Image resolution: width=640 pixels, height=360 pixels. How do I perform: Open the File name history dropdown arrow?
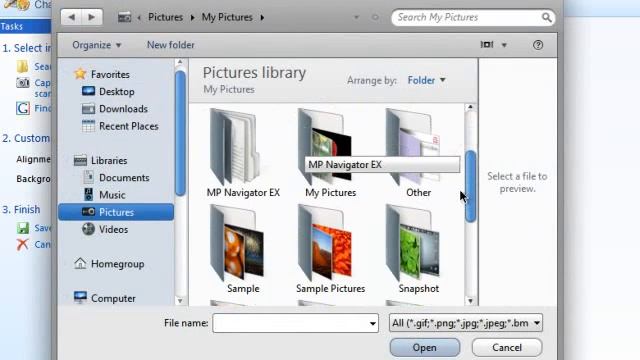point(372,323)
